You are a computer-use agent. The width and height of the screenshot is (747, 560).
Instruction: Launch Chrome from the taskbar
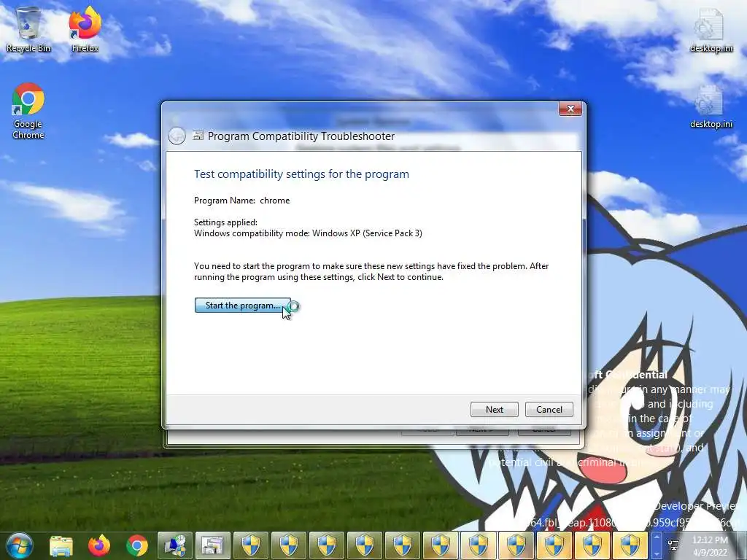(x=136, y=545)
